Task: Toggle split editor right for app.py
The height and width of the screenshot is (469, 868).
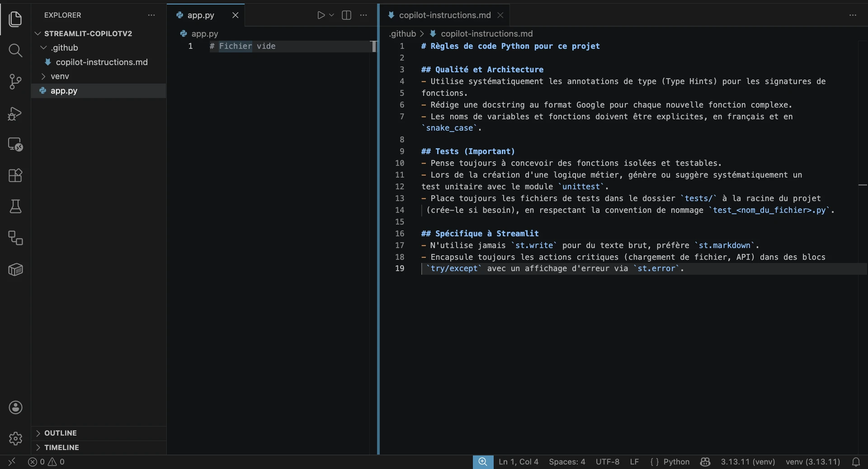Action: coord(347,15)
